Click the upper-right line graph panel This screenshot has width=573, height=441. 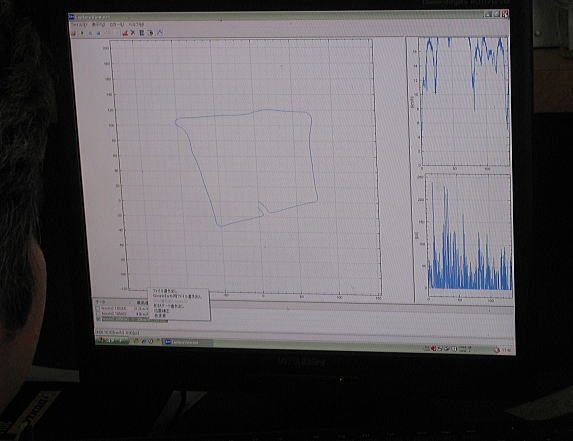tap(464, 102)
